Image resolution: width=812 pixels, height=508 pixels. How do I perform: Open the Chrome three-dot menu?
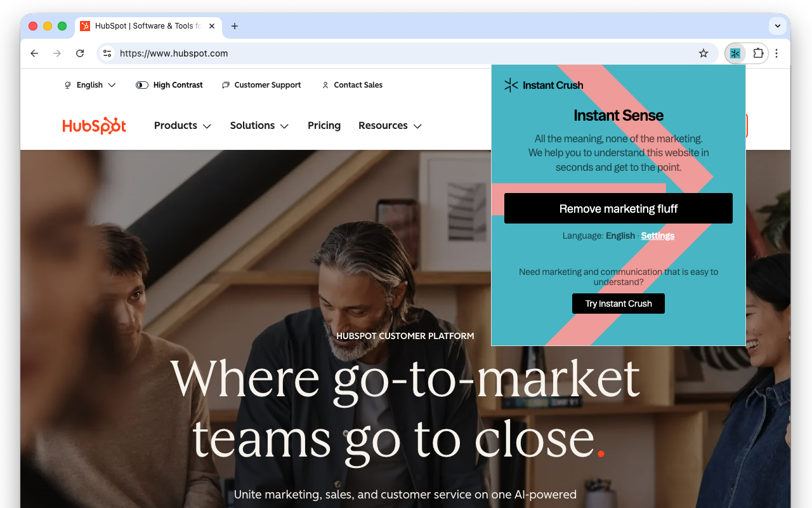pos(776,53)
